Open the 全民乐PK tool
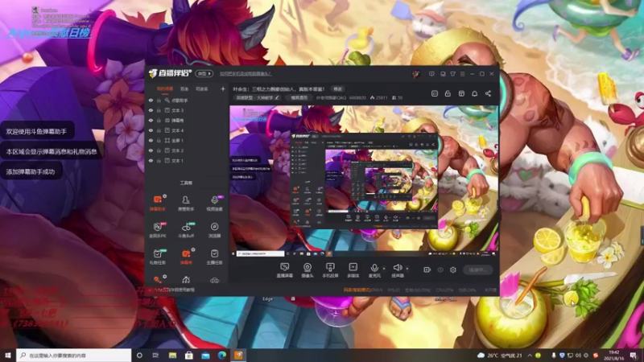The image size is (644, 362). tap(157, 230)
